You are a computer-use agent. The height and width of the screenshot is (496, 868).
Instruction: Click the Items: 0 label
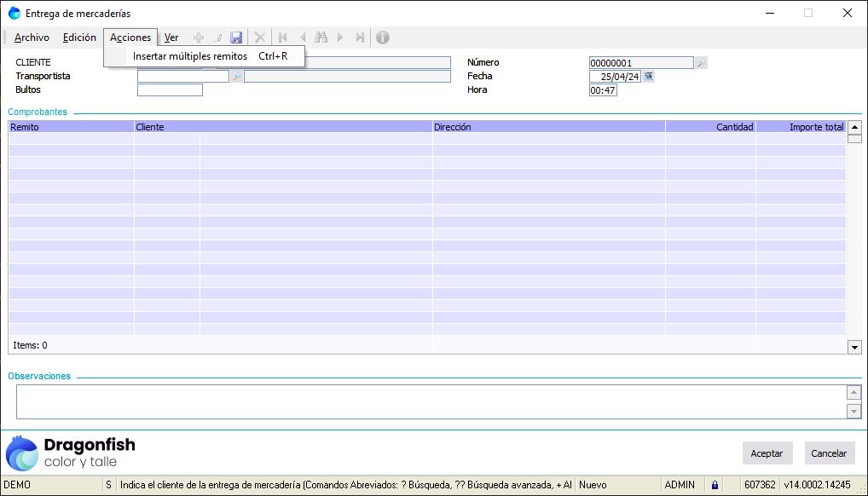(30, 345)
